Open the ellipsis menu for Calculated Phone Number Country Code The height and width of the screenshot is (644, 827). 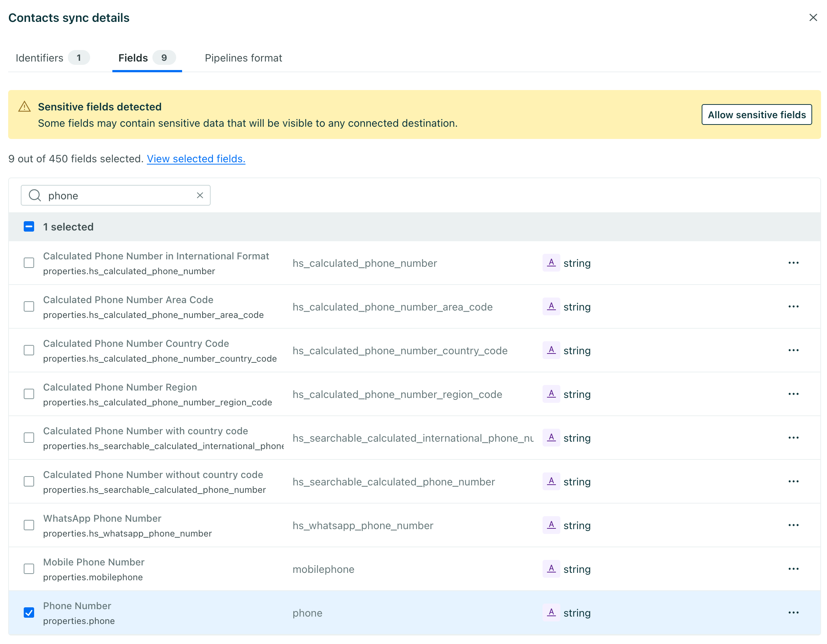click(794, 350)
